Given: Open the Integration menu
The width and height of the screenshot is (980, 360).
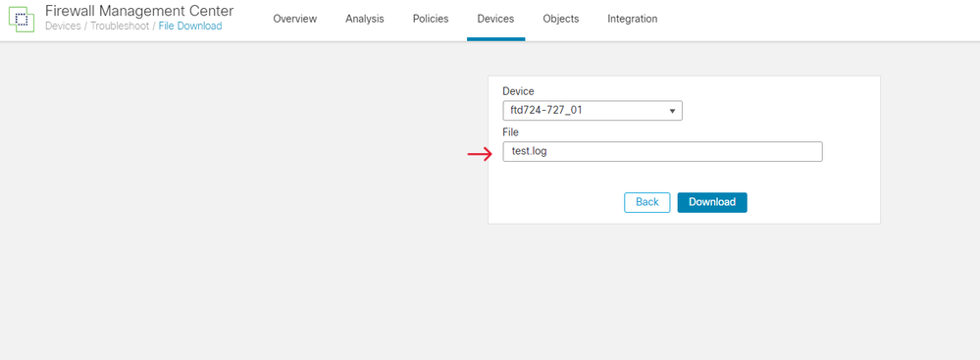Looking at the screenshot, I should [633, 19].
